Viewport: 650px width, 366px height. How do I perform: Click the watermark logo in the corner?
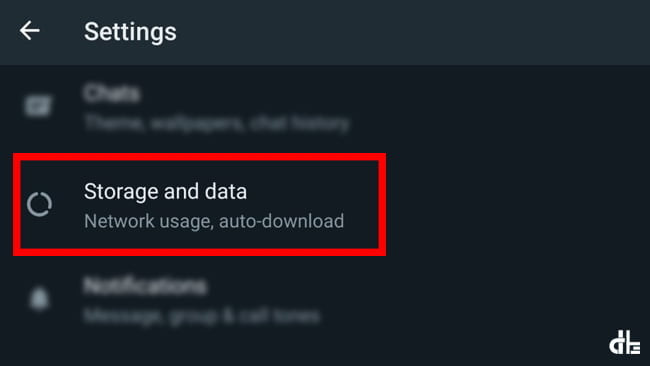pyautogui.click(x=625, y=342)
